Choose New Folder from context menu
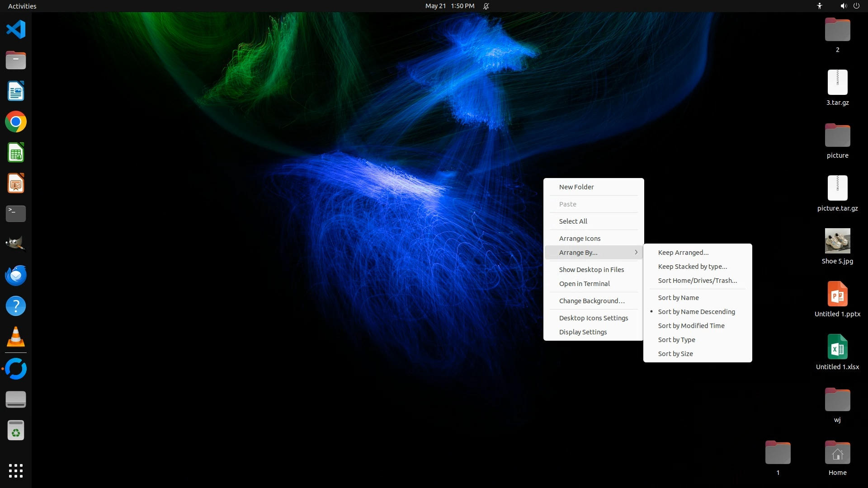 pos(576,187)
